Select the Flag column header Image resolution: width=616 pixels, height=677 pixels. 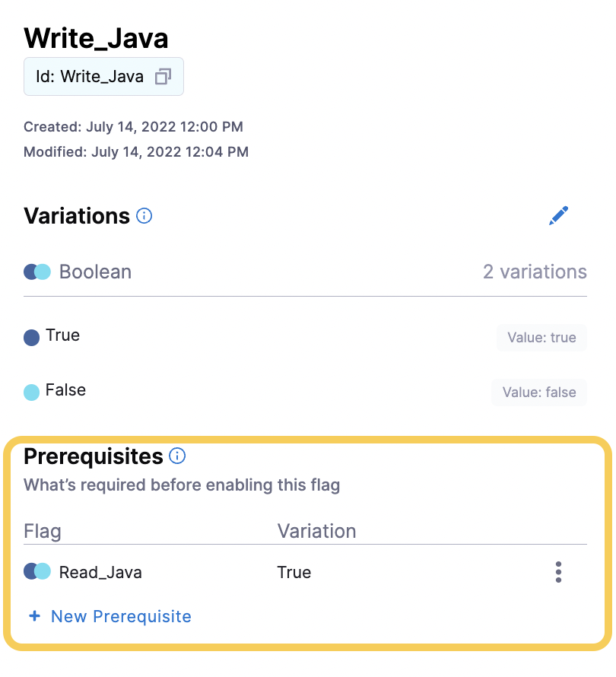(x=42, y=531)
